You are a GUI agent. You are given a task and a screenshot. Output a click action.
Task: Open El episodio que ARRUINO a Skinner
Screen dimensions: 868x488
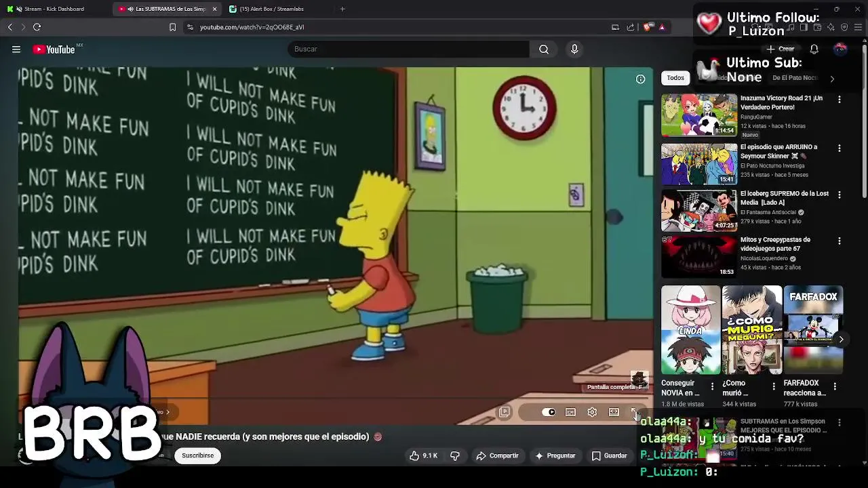point(778,151)
